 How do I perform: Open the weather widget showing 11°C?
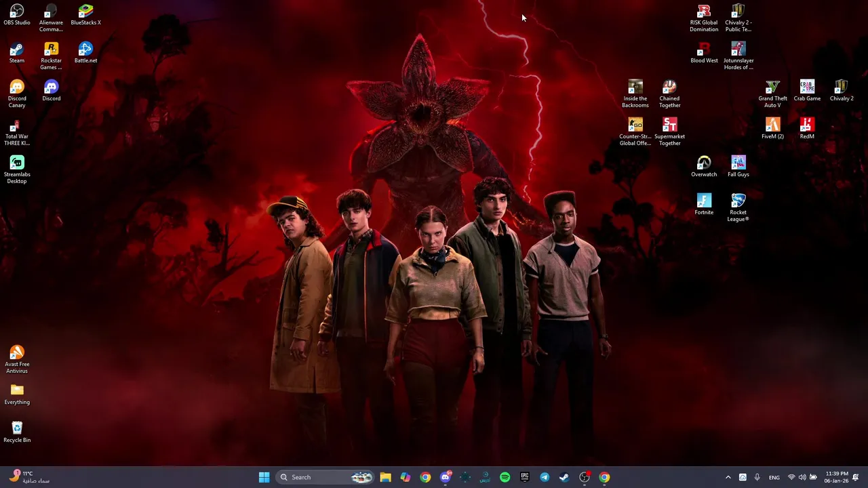[x=31, y=477]
